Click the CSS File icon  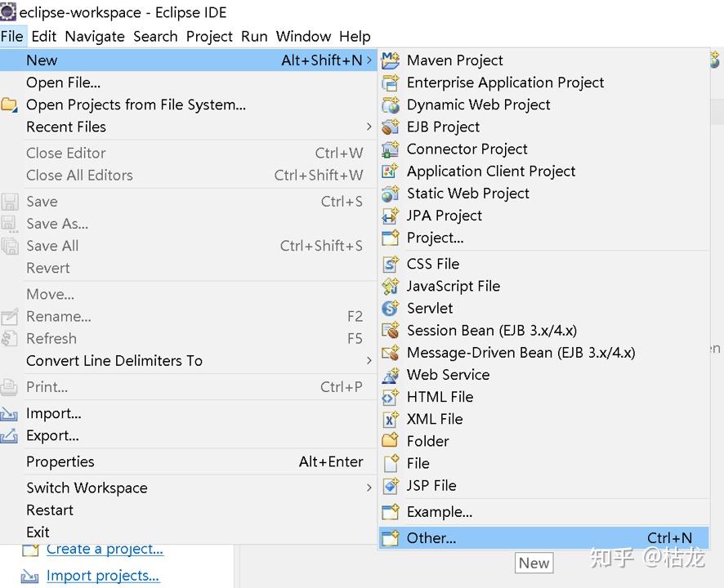391,264
